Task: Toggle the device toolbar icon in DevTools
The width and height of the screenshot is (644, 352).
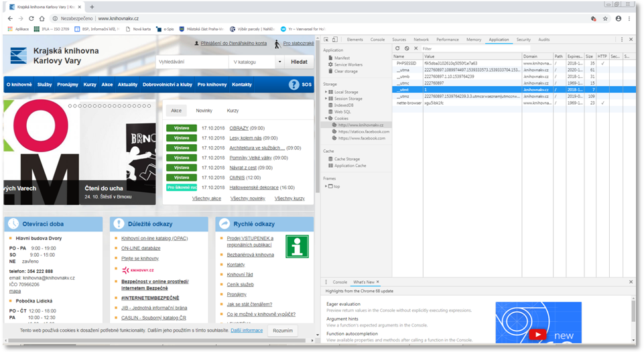Action: pyautogui.click(x=335, y=40)
